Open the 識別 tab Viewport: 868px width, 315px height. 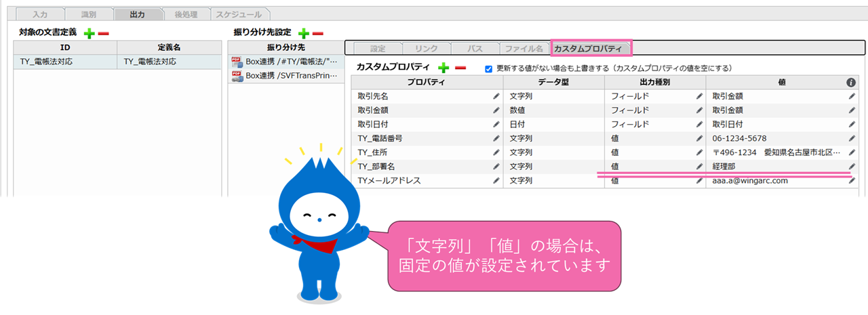tap(89, 14)
